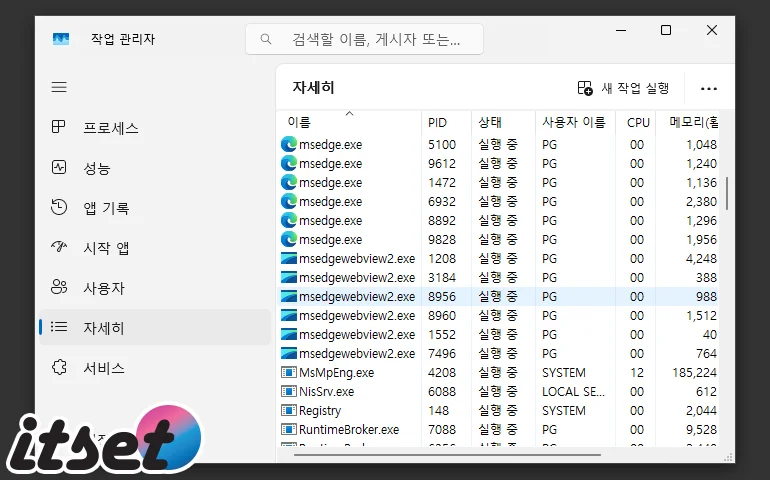Click PID cell 4208
The image size is (770, 480).
(442, 373)
